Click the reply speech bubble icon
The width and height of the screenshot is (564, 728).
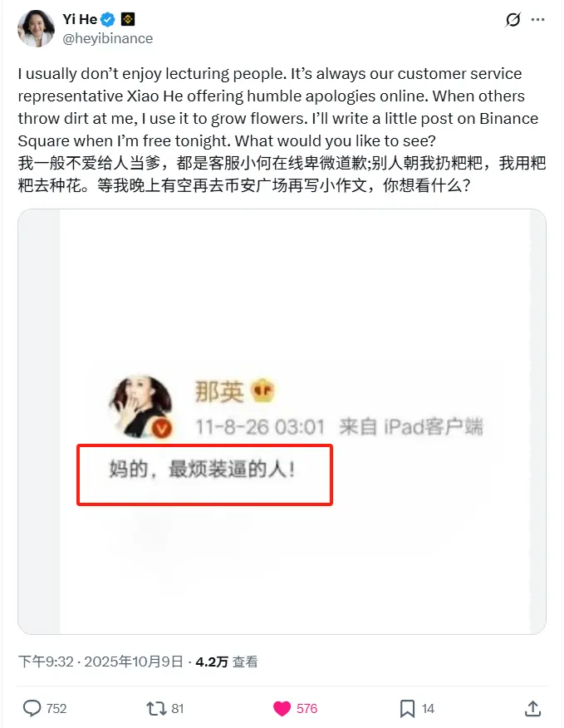click(32, 709)
